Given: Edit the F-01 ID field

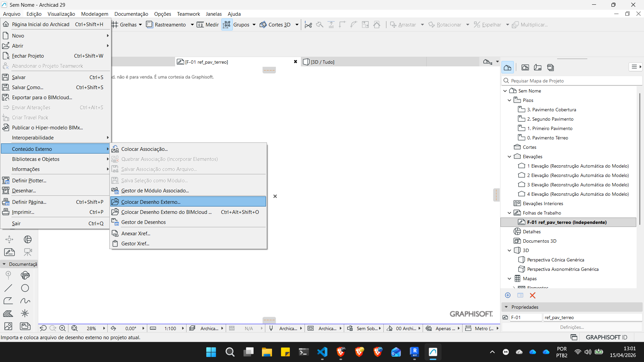Looking at the screenshot, I should 526,317.
